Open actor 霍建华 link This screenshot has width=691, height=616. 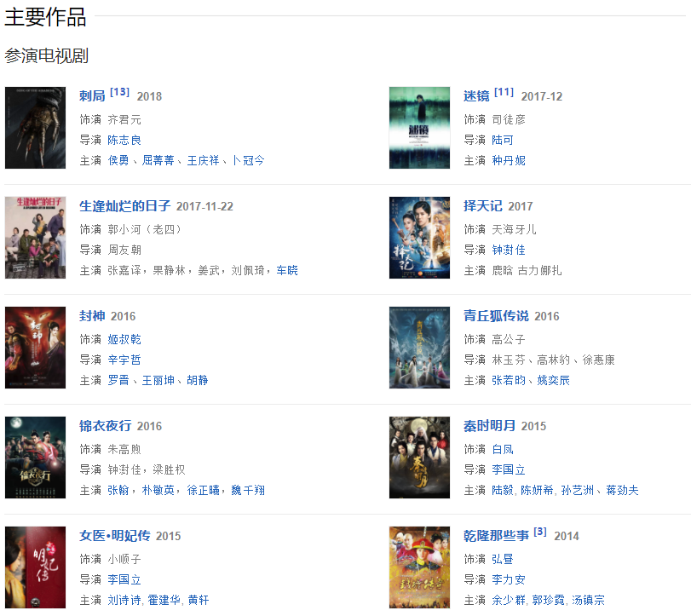(x=164, y=600)
